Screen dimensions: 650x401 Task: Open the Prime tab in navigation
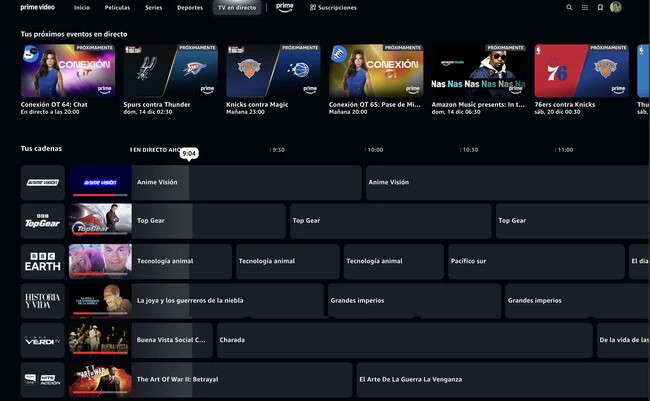point(285,7)
